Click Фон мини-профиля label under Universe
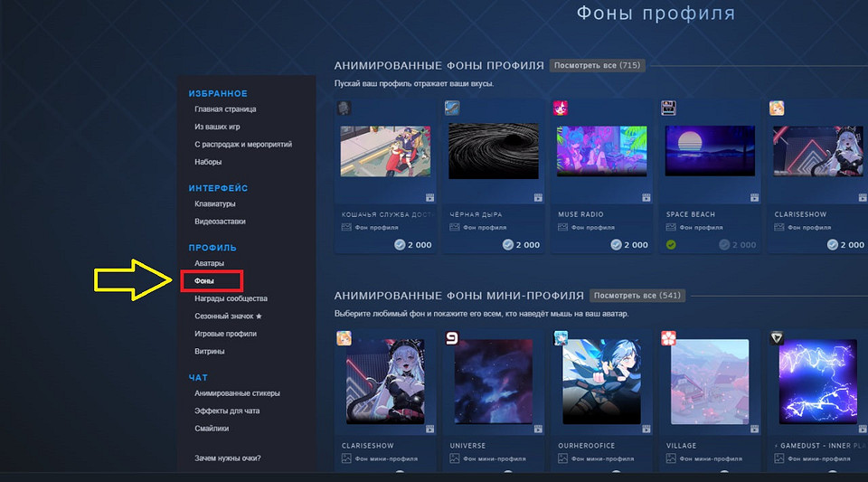The width and height of the screenshot is (868, 482). [495, 458]
